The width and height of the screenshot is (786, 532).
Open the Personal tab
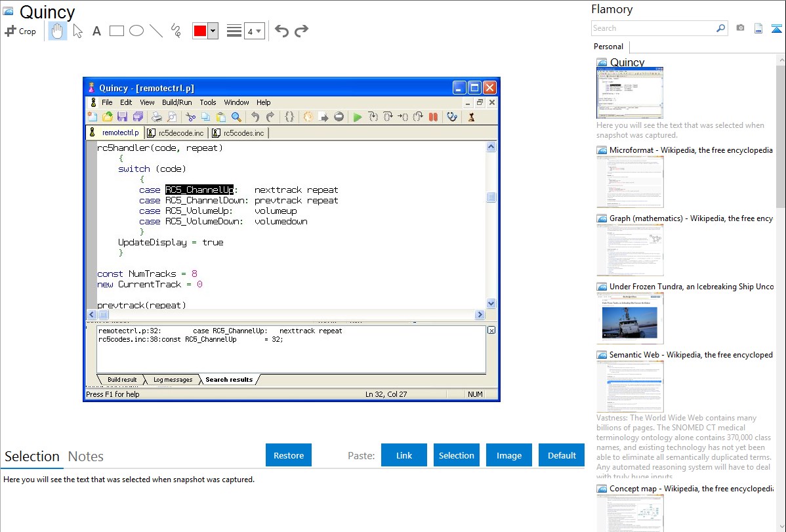pyautogui.click(x=608, y=47)
